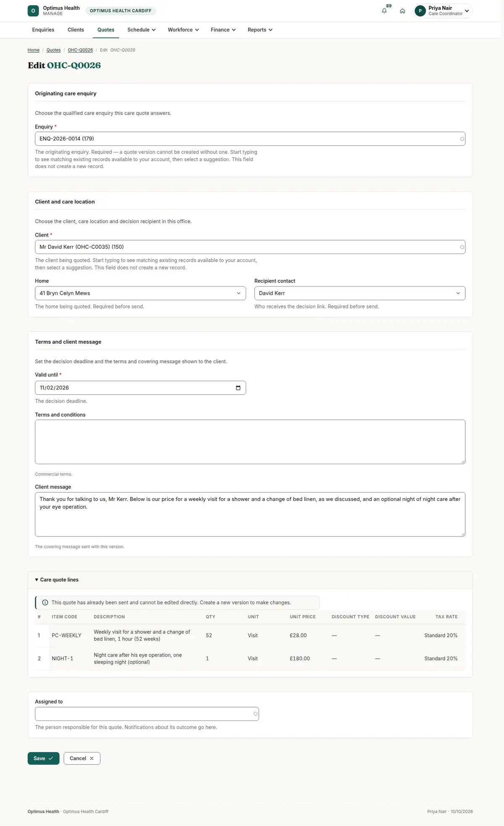The image size is (504, 826).
Task: Open the Recipient contact dropdown
Action: [x=360, y=293]
